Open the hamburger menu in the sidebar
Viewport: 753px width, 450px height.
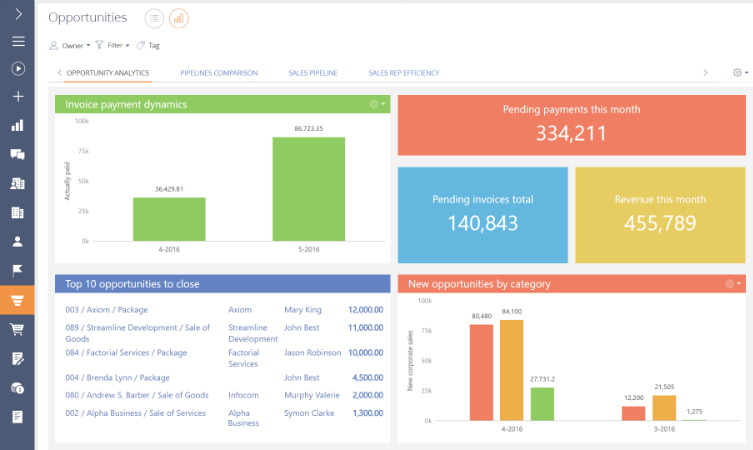pyautogui.click(x=17, y=41)
